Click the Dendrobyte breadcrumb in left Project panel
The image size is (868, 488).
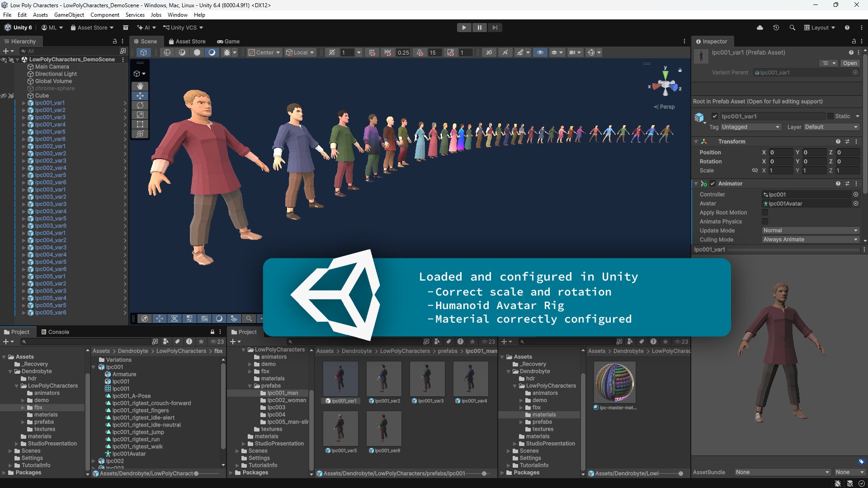pyautogui.click(x=133, y=351)
